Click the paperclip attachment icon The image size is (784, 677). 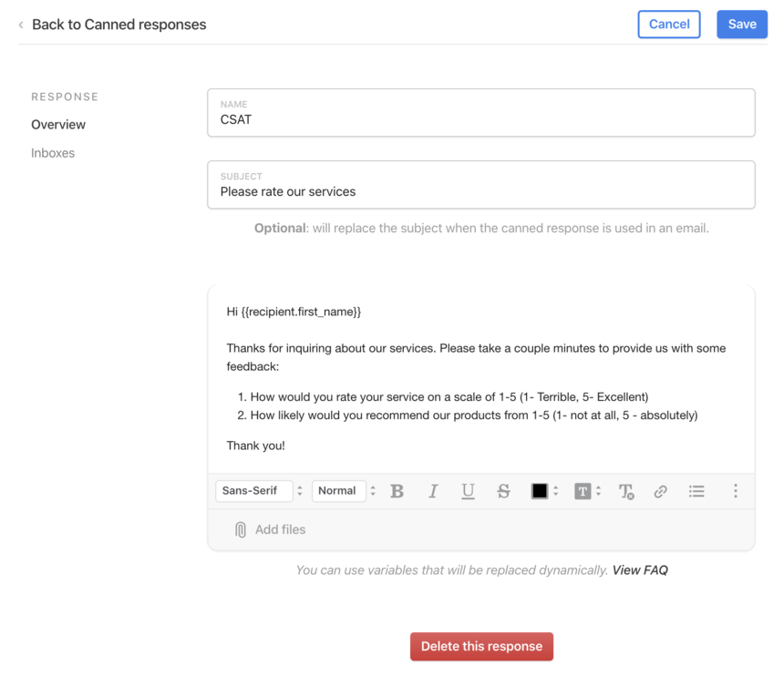(x=241, y=529)
